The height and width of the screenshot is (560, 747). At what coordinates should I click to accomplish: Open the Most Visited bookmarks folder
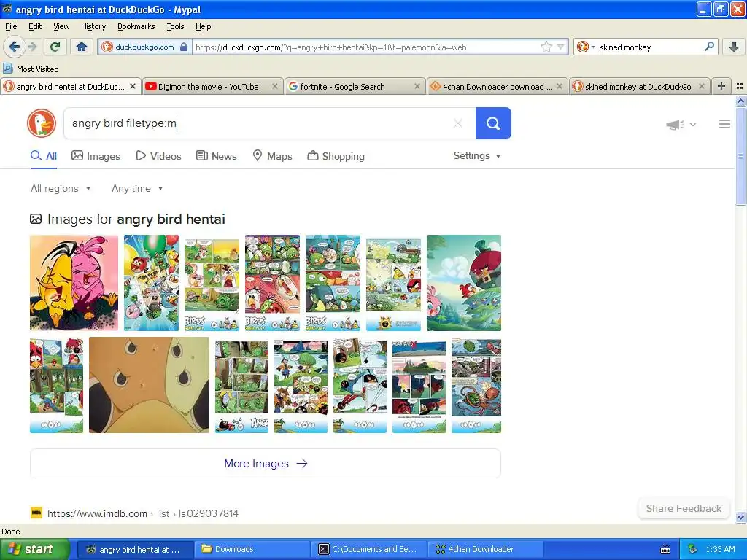[x=31, y=69]
